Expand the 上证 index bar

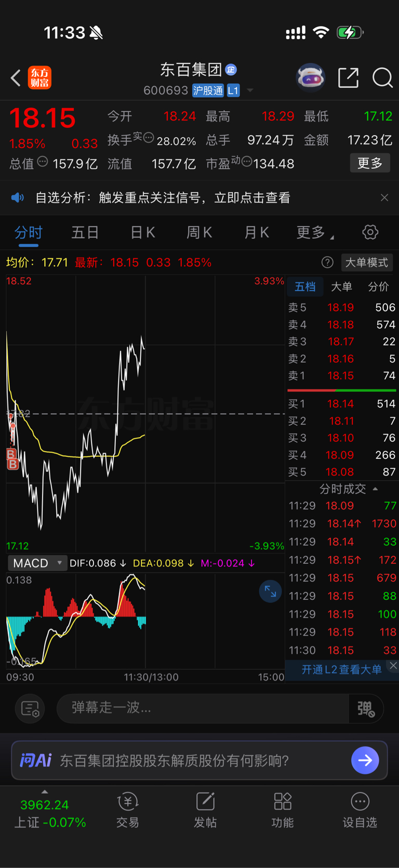click(45, 792)
